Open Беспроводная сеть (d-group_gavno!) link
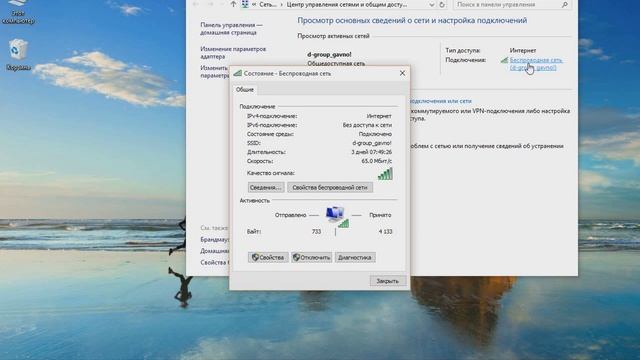Screen dimensions: 640x360 [x=536, y=64]
